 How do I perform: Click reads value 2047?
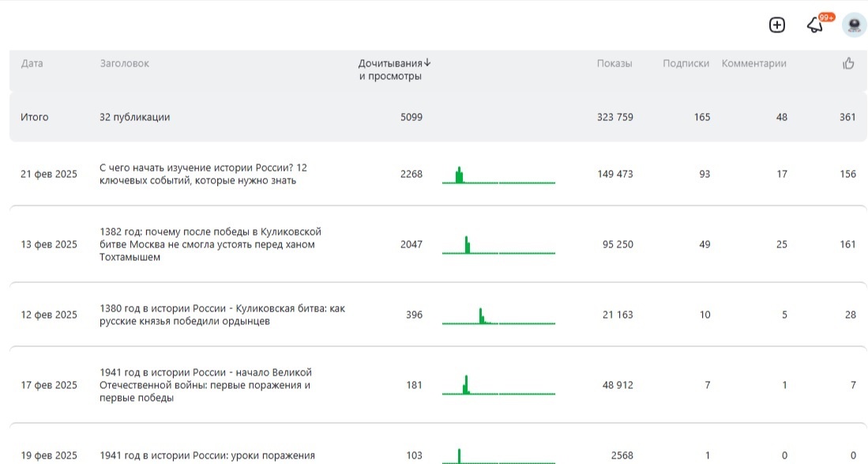[411, 244]
